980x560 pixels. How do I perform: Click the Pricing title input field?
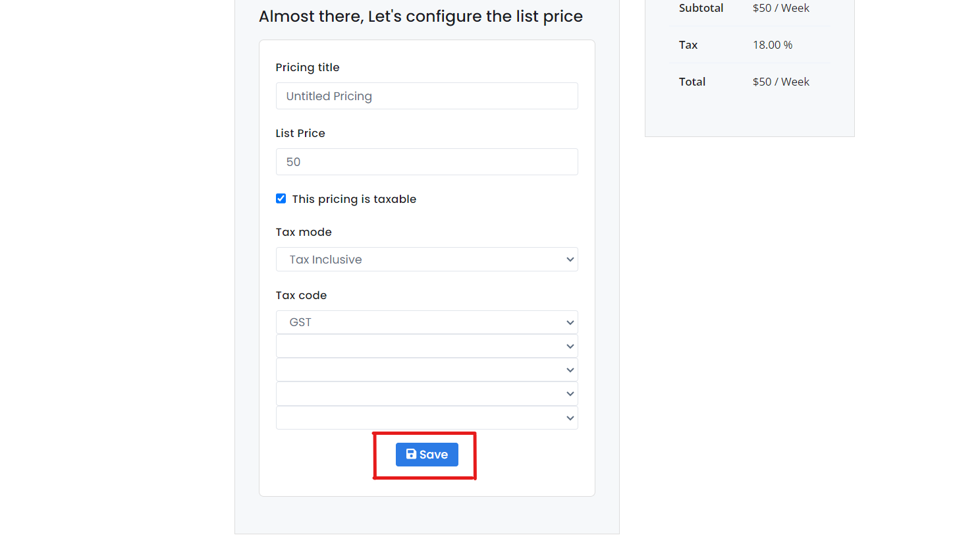pos(427,96)
